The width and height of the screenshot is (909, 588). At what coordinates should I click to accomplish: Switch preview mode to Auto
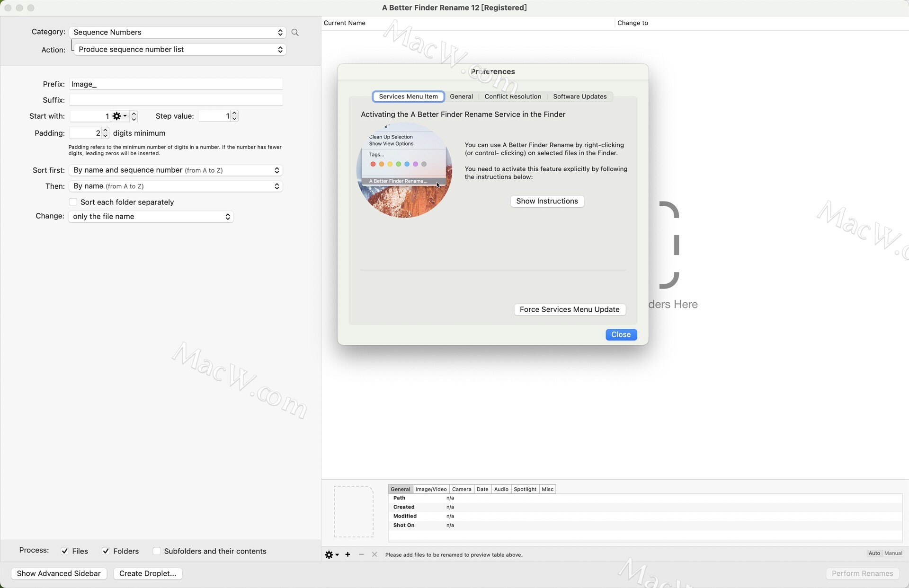pyautogui.click(x=874, y=553)
